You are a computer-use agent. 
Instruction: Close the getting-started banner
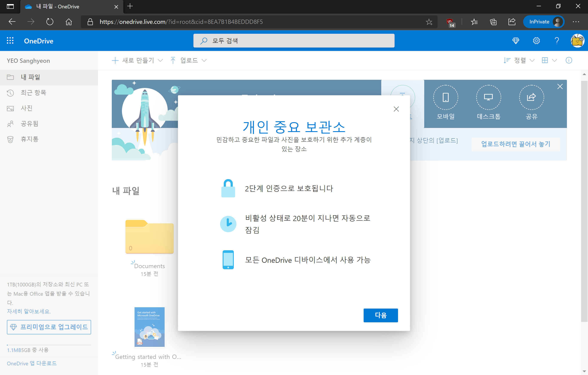[560, 86]
